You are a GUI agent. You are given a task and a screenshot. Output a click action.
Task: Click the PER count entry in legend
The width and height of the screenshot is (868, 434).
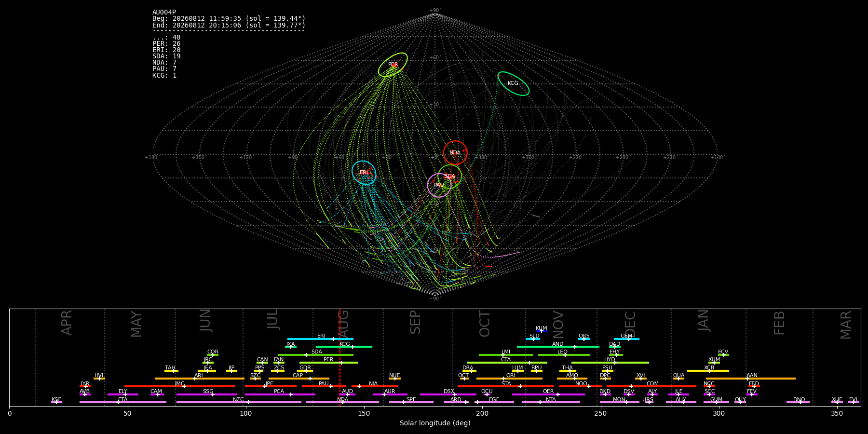pyautogui.click(x=166, y=44)
